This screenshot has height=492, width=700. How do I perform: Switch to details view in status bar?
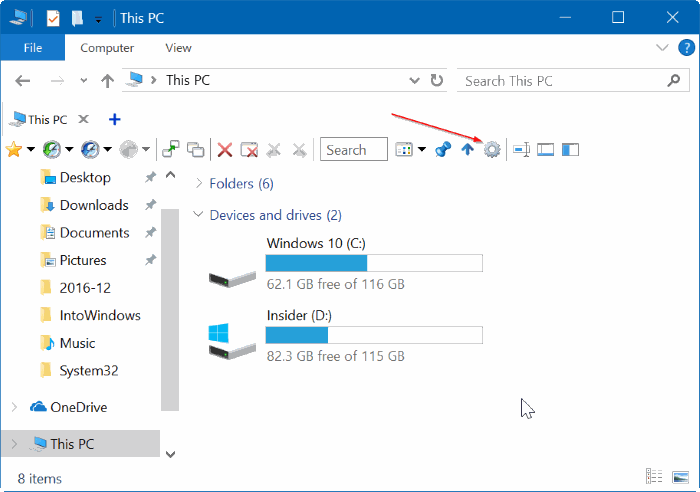(654, 476)
